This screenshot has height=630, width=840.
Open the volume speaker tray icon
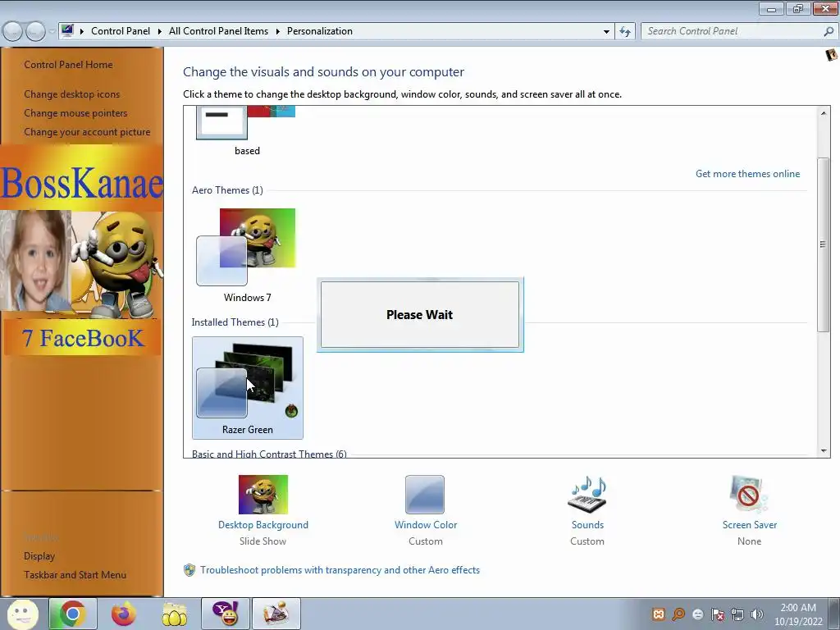click(757, 614)
